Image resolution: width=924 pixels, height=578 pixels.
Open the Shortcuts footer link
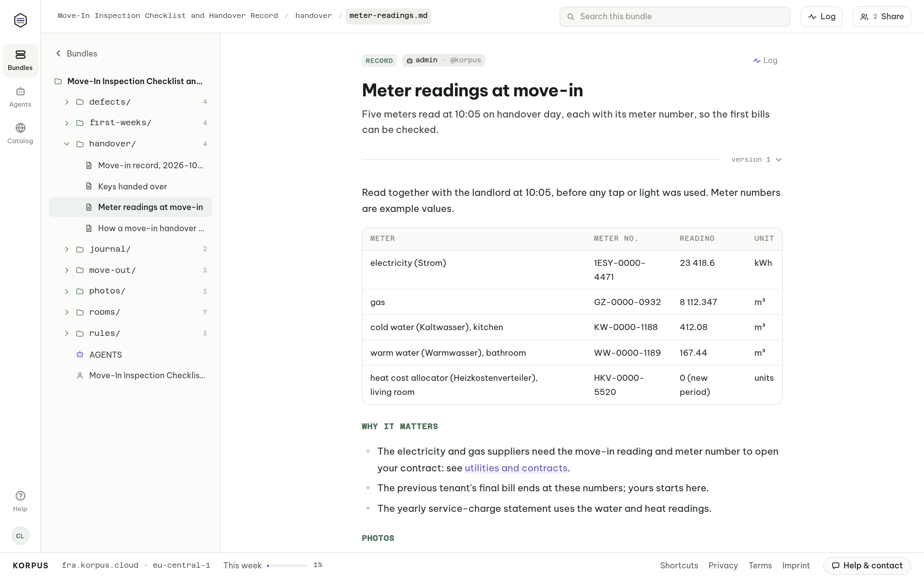679,565
